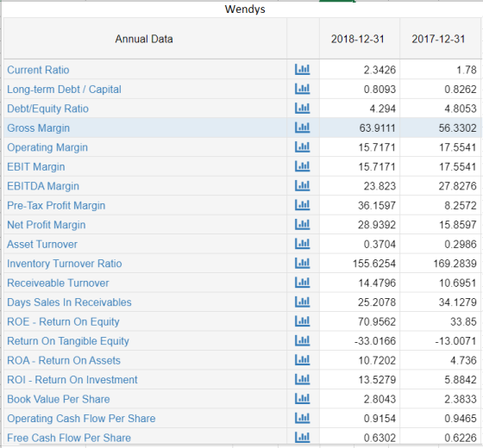Image resolution: width=483 pixels, height=448 pixels.
Task: Click the Annual Data header cell
Action: [x=144, y=39]
